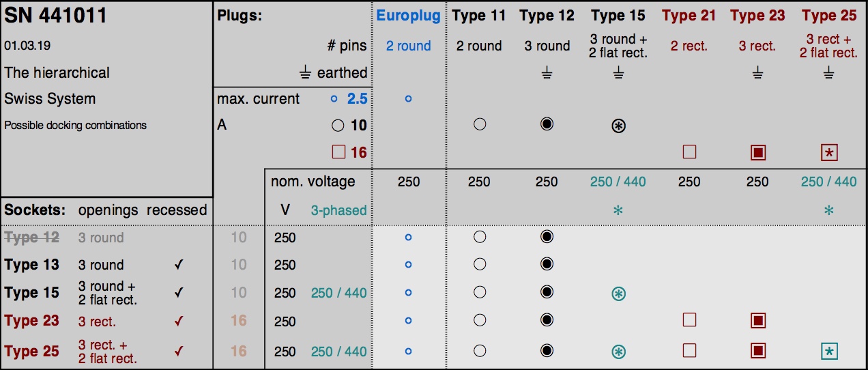Click the blue circle in the Europlug 2.5 A row

408,99
